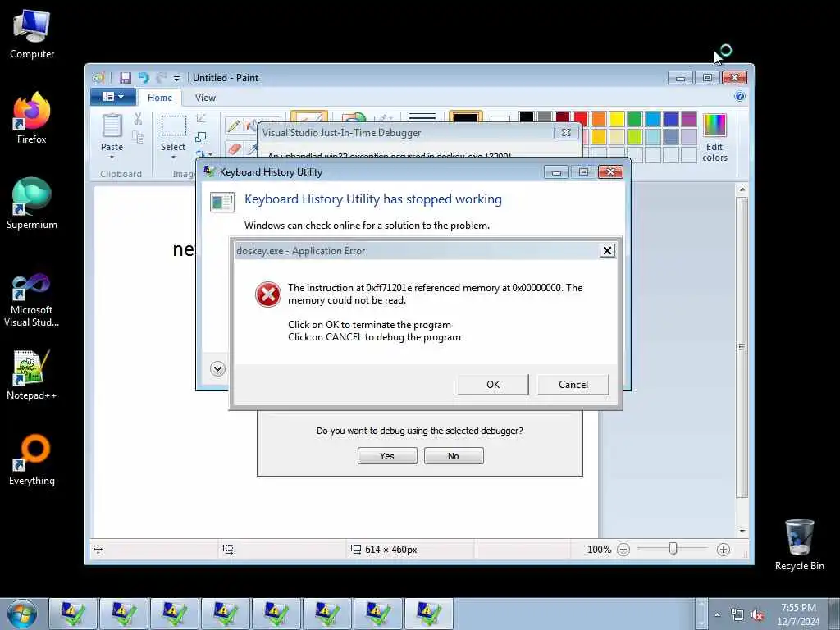The height and width of the screenshot is (630, 840).
Task: Open the Everything search shortcut
Action: tap(32, 459)
